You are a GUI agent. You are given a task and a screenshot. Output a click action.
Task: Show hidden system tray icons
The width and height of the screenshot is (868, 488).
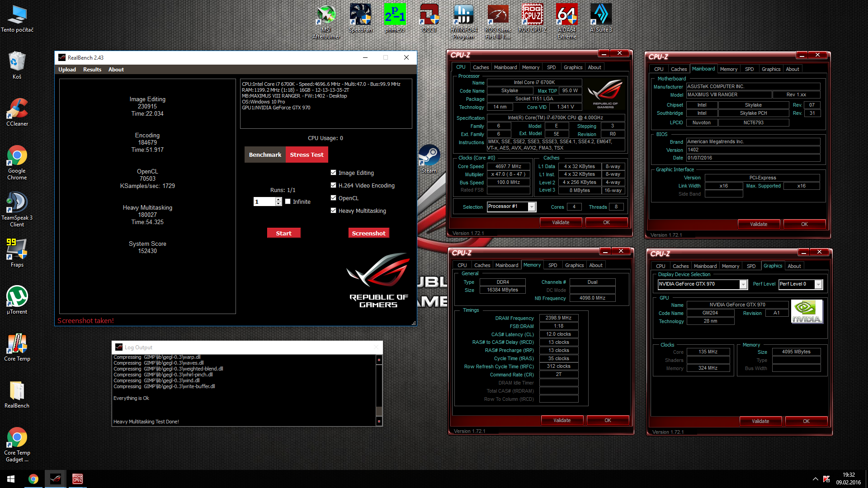(815, 479)
